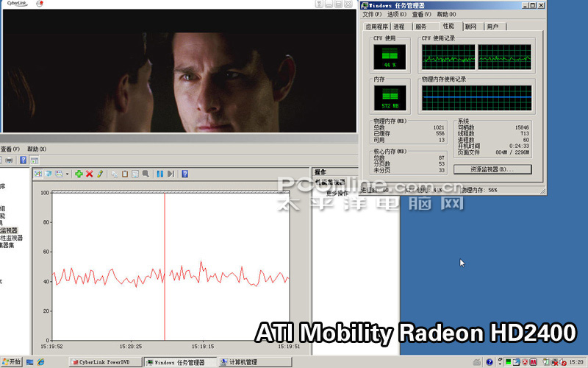The width and height of the screenshot is (588, 368).
Task: Pause the display with freeze icon
Action: click(160, 174)
